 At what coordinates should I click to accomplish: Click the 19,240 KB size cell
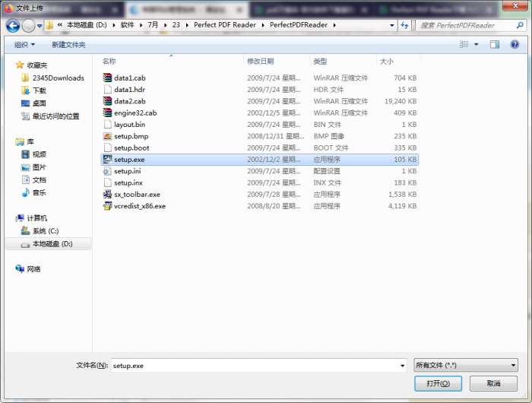click(x=401, y=101)
